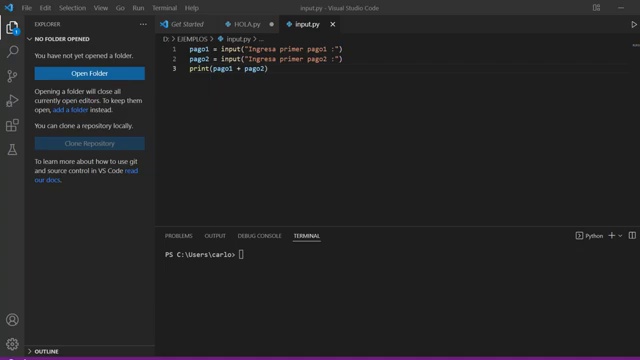This screenshot has width=640, height=360.
Task: Open the View menu
Action: [100, 8]
